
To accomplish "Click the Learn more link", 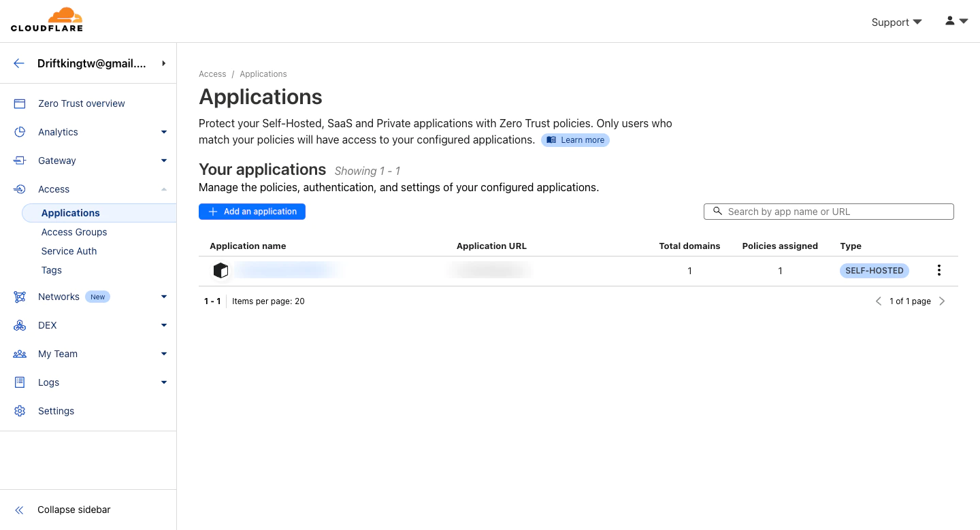I will pyautogui.click(x=575, y=140).
